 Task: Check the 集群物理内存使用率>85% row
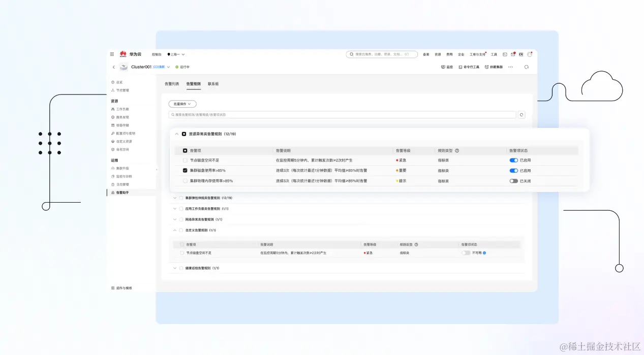point(185,181)
